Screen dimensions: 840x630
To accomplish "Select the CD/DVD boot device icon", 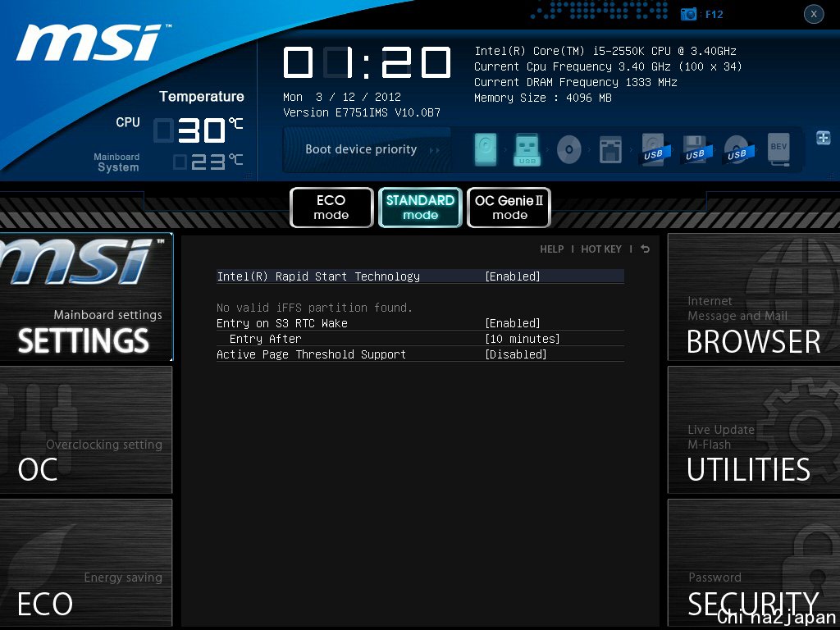I will (569, 149).
